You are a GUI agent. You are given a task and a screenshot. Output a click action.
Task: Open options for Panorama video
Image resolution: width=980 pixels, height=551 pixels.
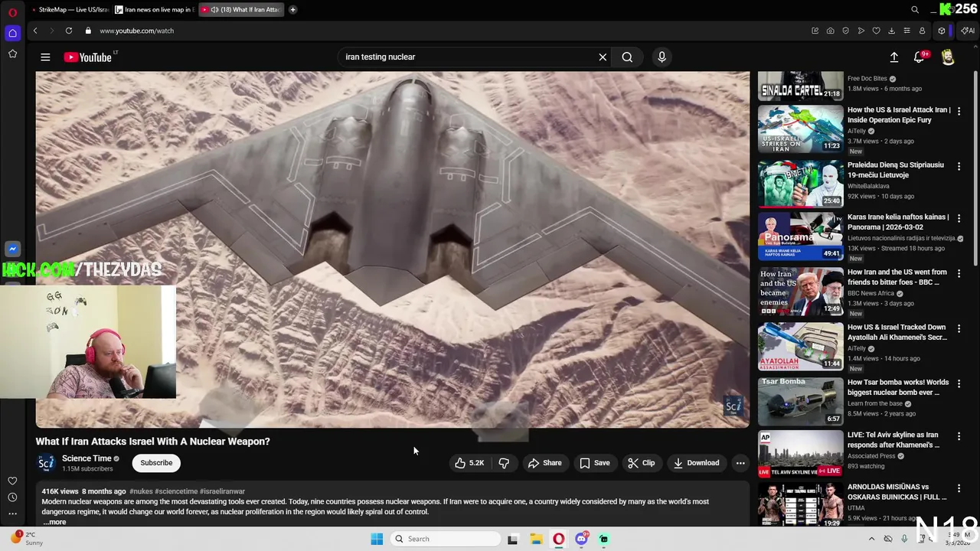959,218
